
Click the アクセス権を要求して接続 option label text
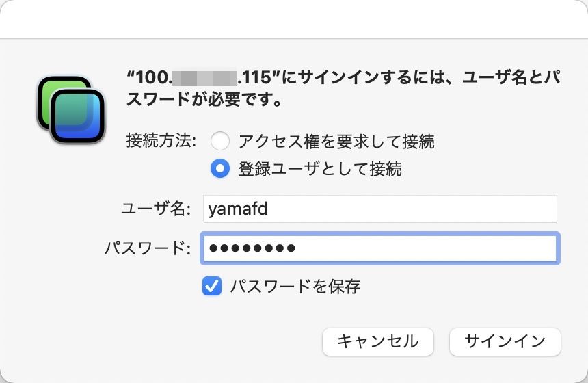(336, 142)
